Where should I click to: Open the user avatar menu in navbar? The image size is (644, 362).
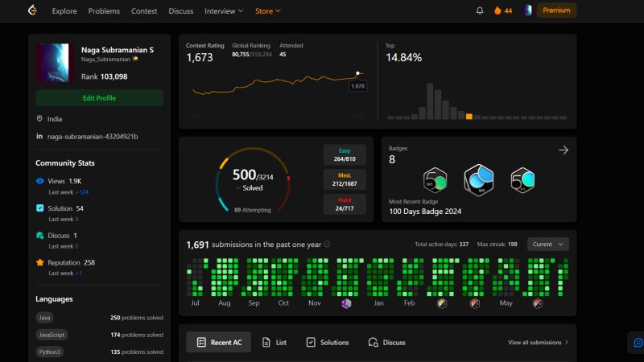pos(528,10)
